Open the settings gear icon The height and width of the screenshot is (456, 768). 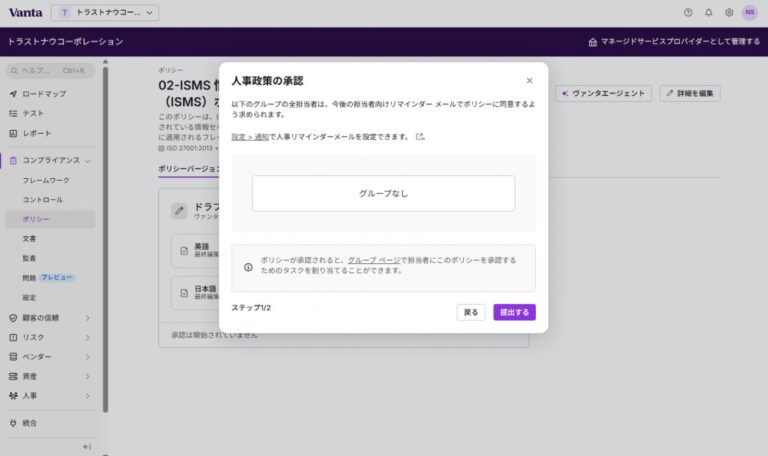point(729,13)
